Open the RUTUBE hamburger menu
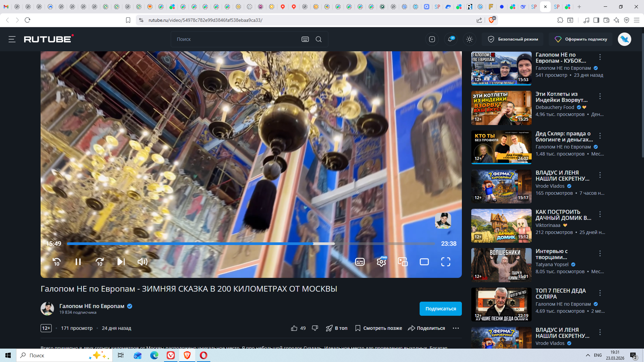This screenshot has width=644, height=362. [x=12, y=39]
